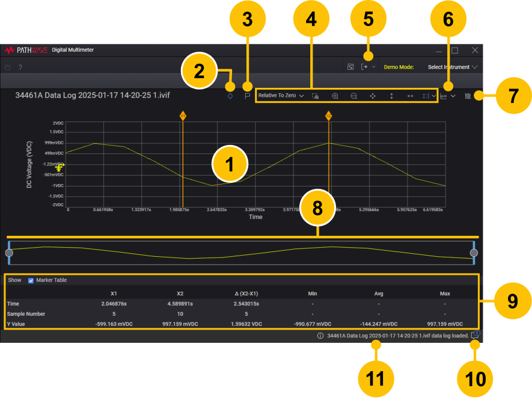Click the '2.647833s' x-axis tick label
The width and height of the screenshot is (532, 403).
[217, 210]
